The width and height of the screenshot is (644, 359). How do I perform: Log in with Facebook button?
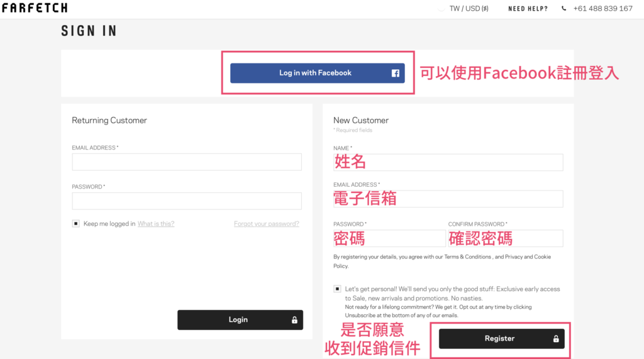point(318,73)
